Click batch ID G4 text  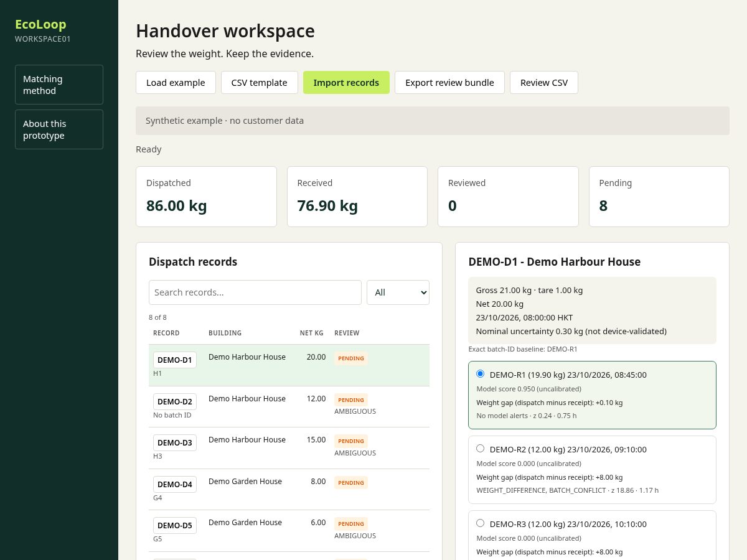(157, 498)
